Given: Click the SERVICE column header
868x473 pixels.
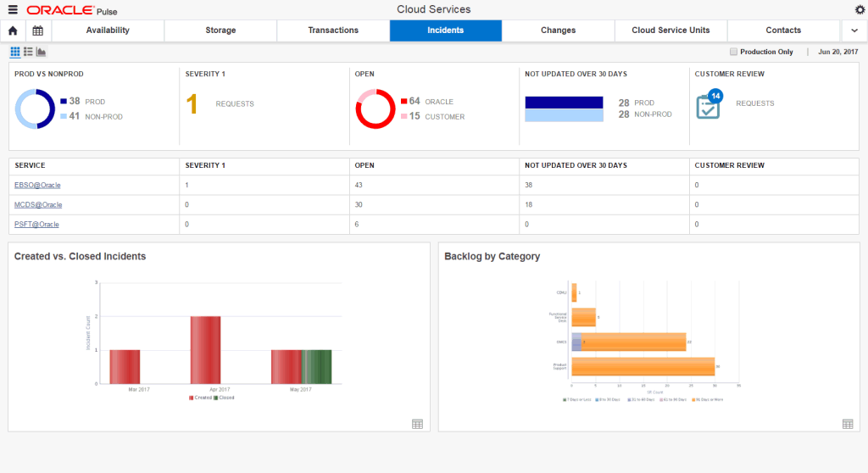Looking at the screenshot, I should click(x=30, y=165).
